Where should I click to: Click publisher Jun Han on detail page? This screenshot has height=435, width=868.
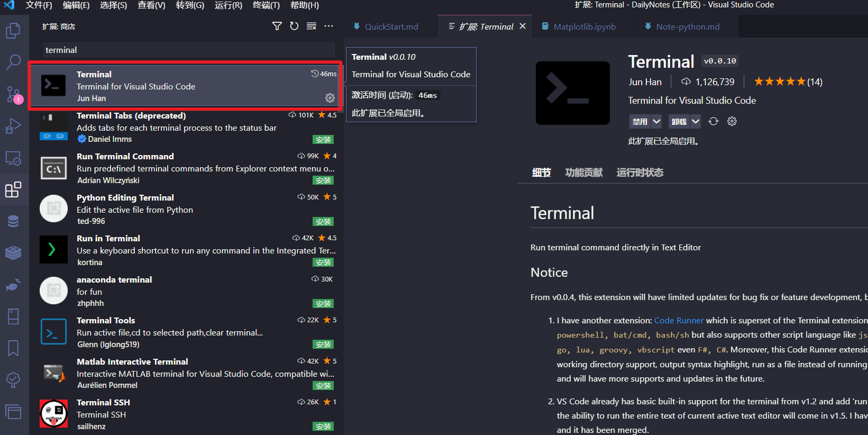coord(645,82)
